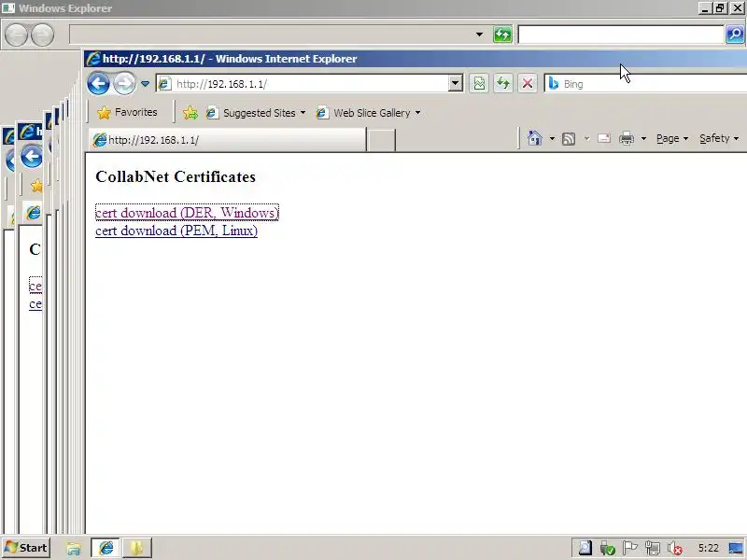
Task: Click the clock showing 5:22
Action: click(x=708, y=548)
